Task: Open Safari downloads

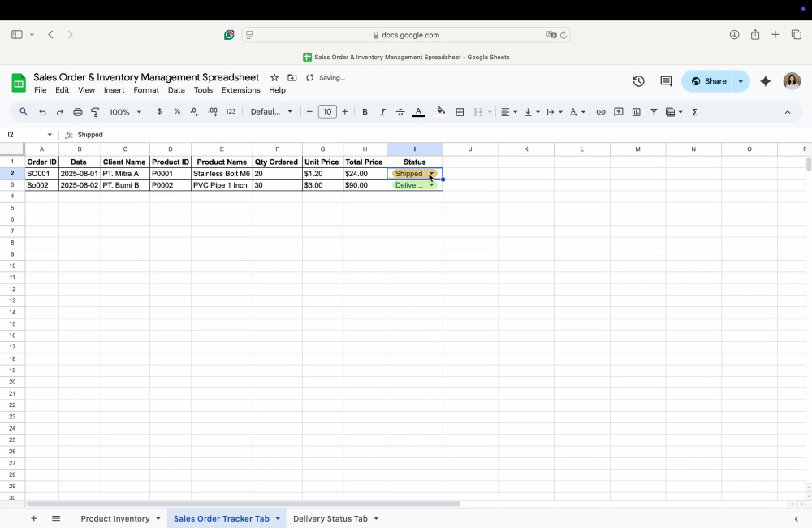Action: [x=734, y=35]
